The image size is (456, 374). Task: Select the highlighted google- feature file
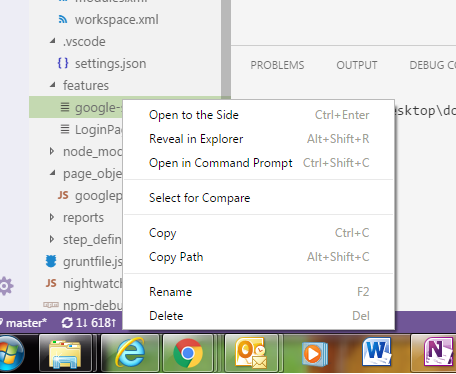76,107
